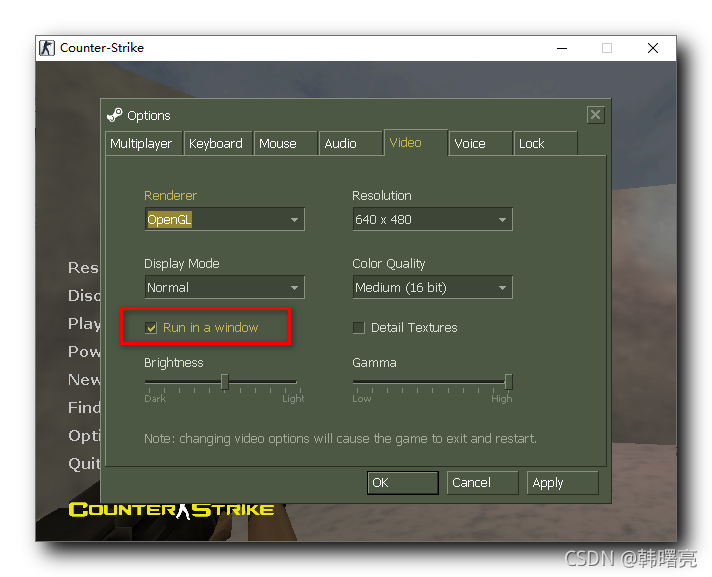Select the Video tab

coord(415,143)
